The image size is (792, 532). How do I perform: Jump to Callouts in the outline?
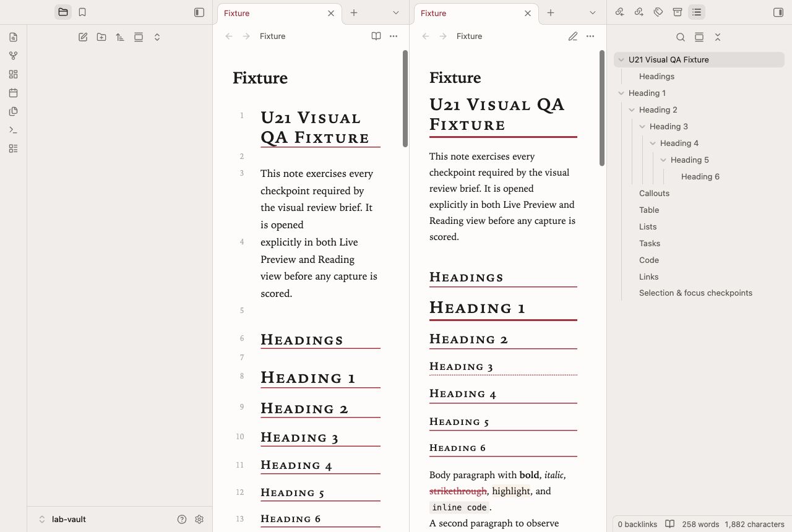click(654, 194)
